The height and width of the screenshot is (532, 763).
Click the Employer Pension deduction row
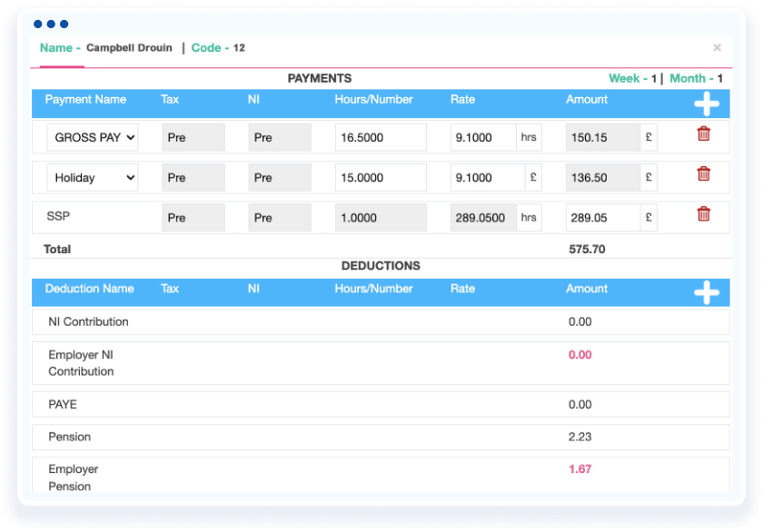[380, 478]
